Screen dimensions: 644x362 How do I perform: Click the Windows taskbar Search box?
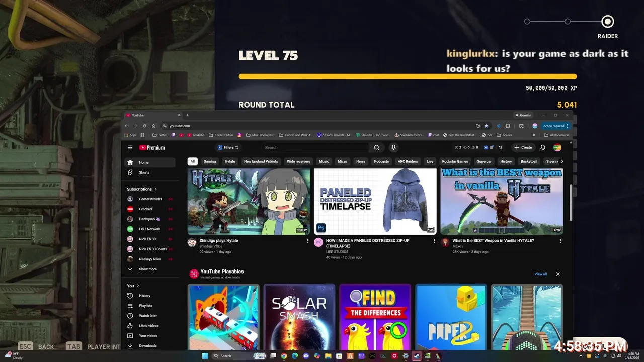point(239,356)
